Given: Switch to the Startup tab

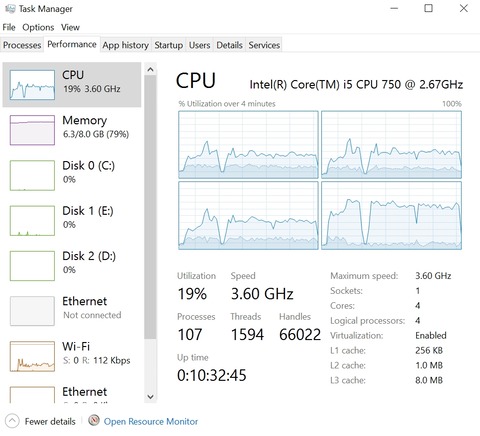Looking at the screenshot, I should [x=169, y=45].
